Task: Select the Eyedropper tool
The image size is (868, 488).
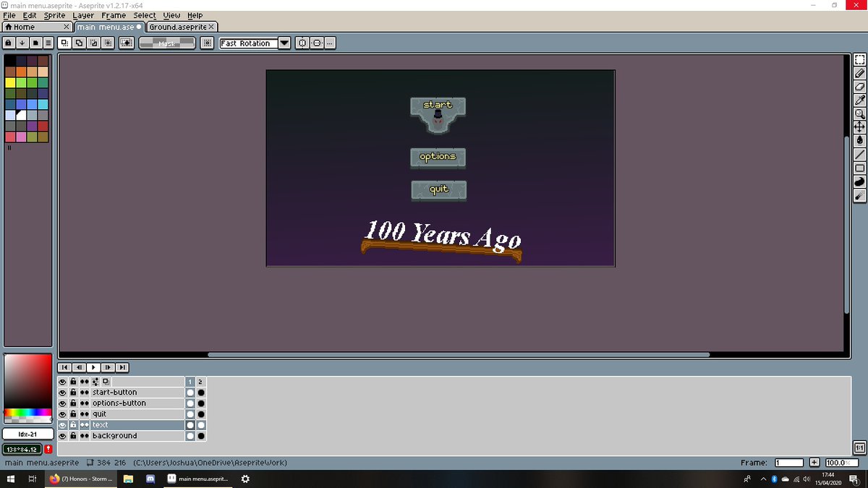Action: (x=859, y=100)
